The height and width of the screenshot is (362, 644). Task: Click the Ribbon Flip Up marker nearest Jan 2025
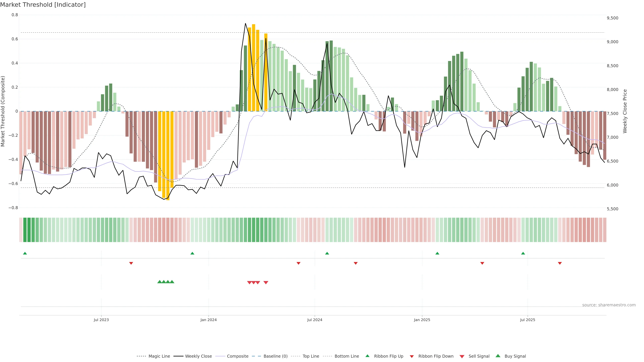pos(437,253)
